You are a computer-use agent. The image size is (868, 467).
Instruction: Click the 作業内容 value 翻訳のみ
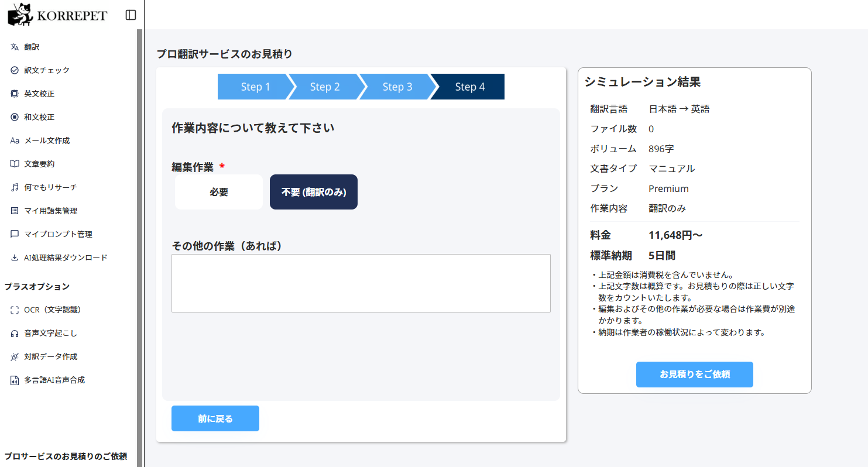(x=667, y=208)
